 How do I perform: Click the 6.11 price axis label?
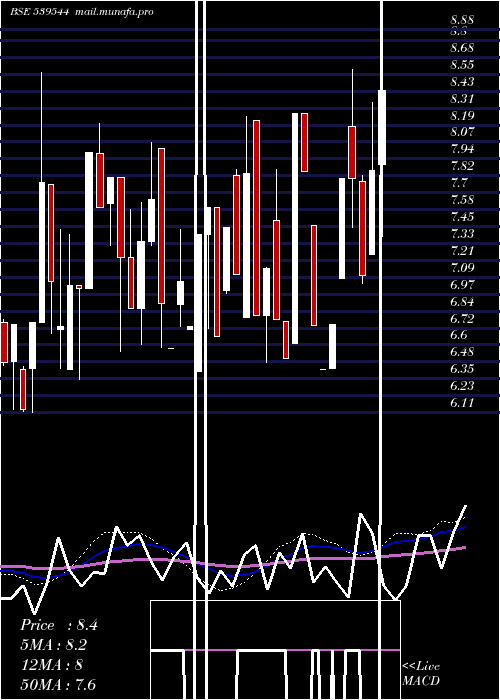pos(462,403)
